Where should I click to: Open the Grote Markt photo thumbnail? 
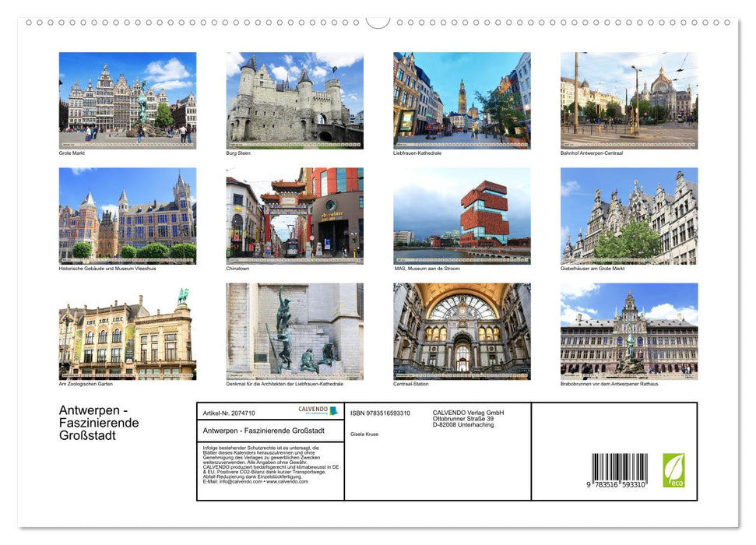point(128,100)
